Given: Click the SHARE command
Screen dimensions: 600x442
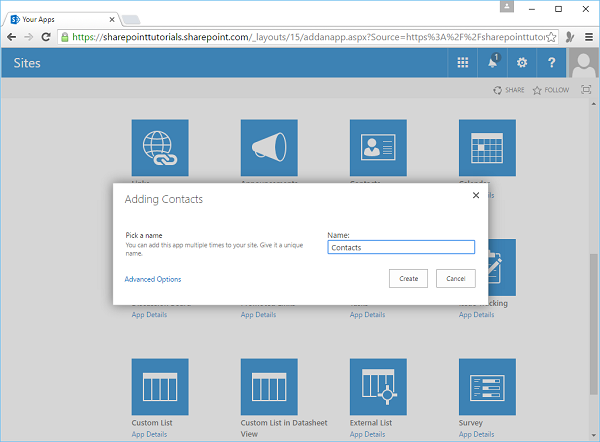Looking at the screenshot, I should tap(509, 90).
